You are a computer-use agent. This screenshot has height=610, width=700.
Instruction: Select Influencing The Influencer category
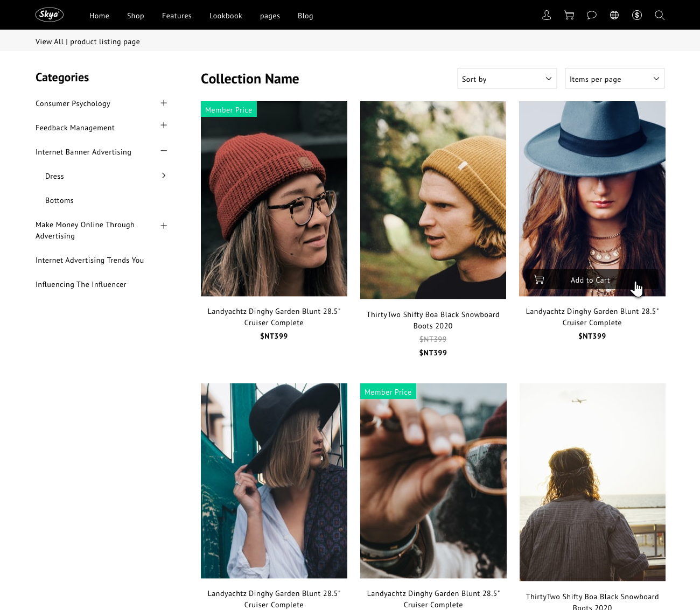click(81, 284)
